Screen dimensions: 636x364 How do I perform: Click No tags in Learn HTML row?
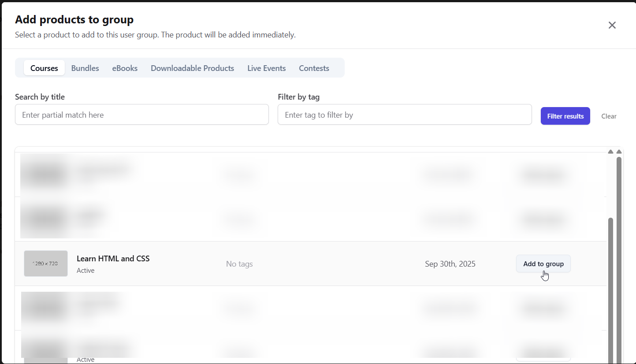click(x=239, y=264)
